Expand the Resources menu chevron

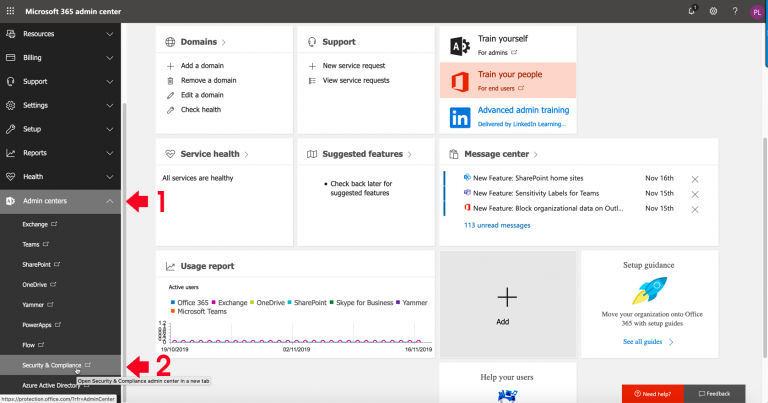coord(110,34)
